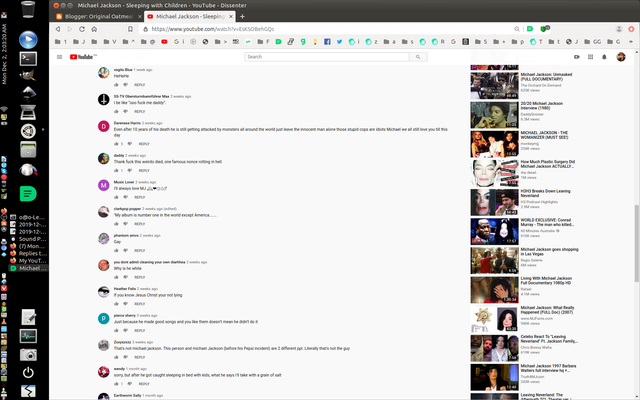Screen dimensions: 640x400
Task: Switch to 'My YouT...' window in the task list
Action: (29, 261)
